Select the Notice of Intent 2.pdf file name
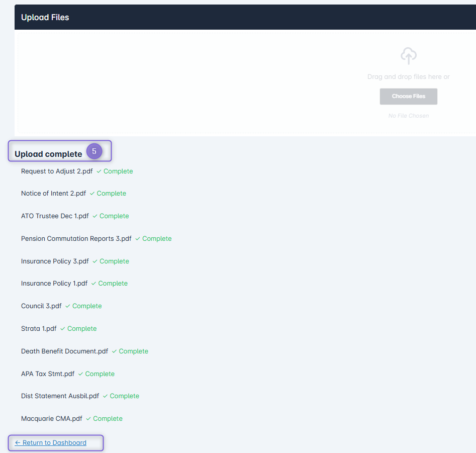The image size is (476, 453). [x=53, y=194]
